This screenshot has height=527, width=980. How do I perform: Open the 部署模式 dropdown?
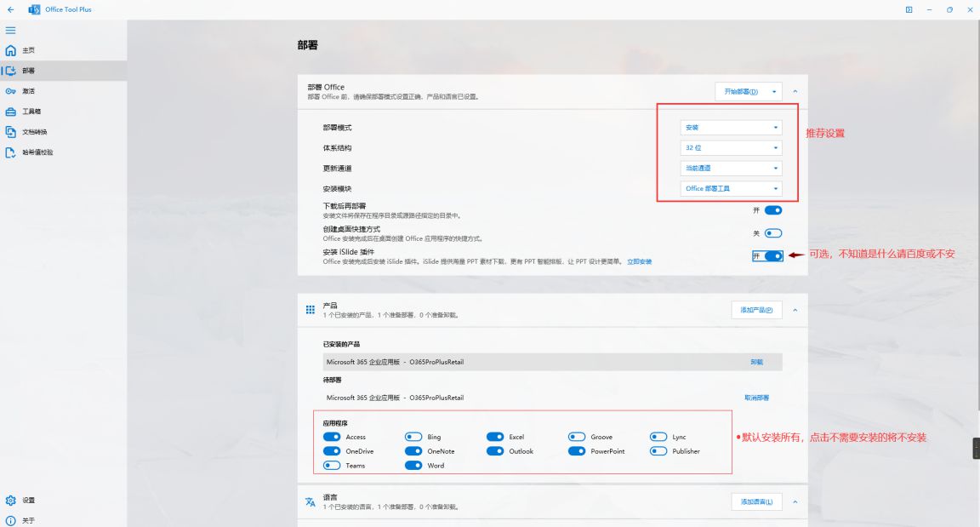tap(731, 128)
